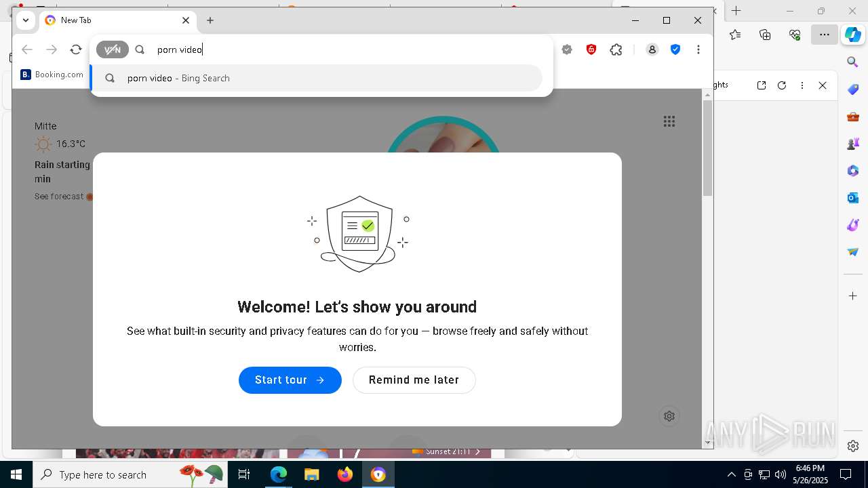
Task: Close the Edge sidebar pane
Action: click(x=823, y=85)
